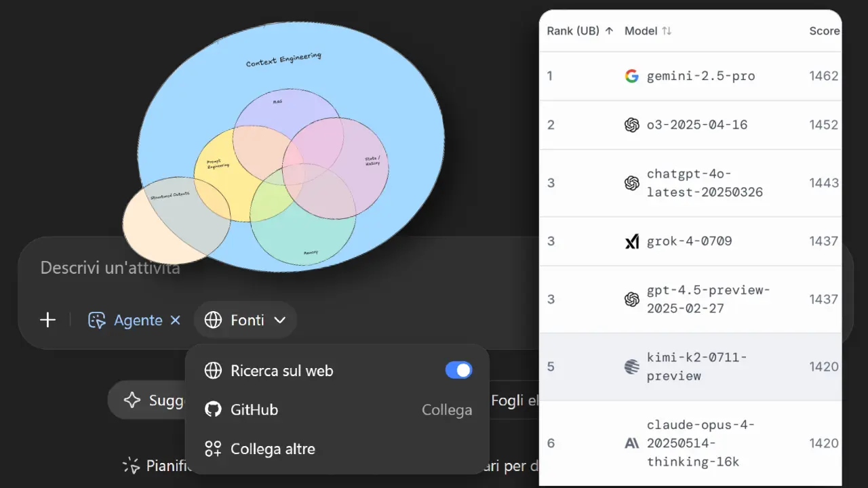Click the Agente mode icon

97,320
